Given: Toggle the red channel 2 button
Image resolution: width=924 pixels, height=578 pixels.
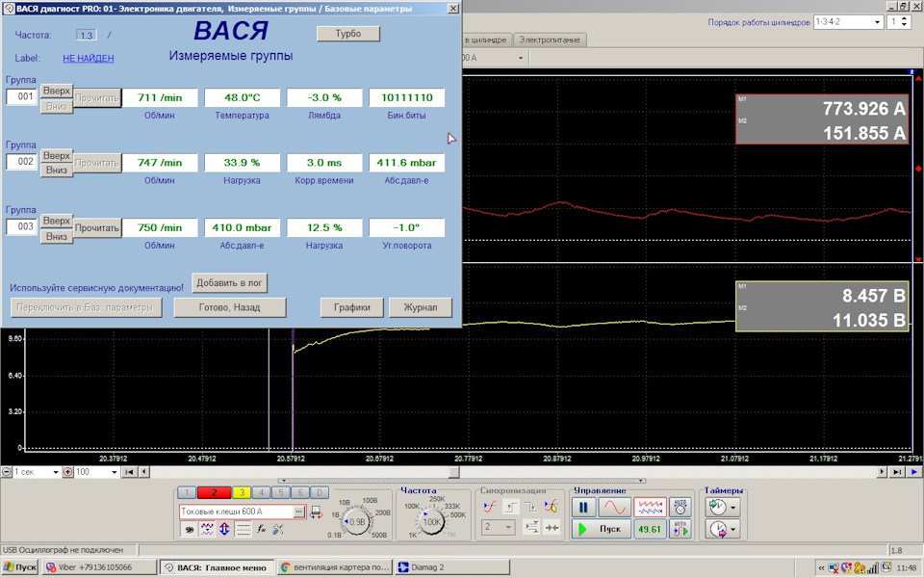Looking at the screenshot, I should pyautogui.click(x=214, y=492).
